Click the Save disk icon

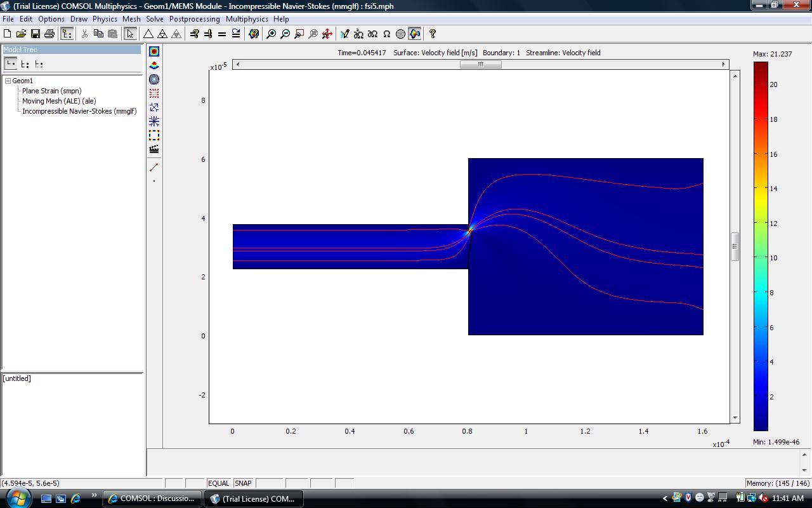point(36,34)
